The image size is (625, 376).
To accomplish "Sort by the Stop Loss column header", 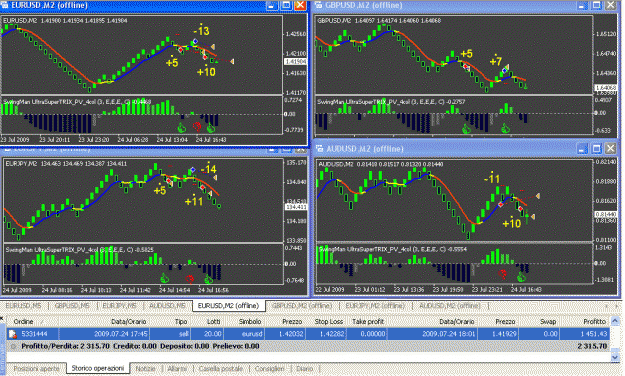I will (x=328, y=322).
